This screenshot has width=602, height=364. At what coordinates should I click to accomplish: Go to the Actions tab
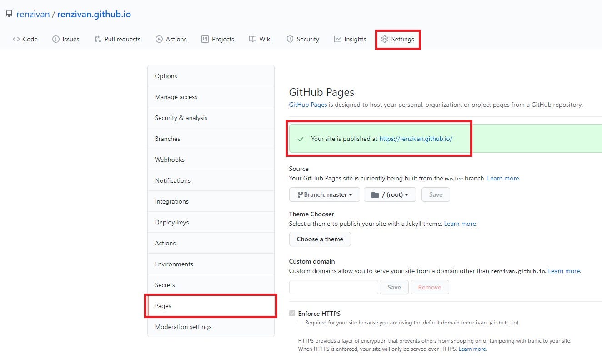pos(171,39)
